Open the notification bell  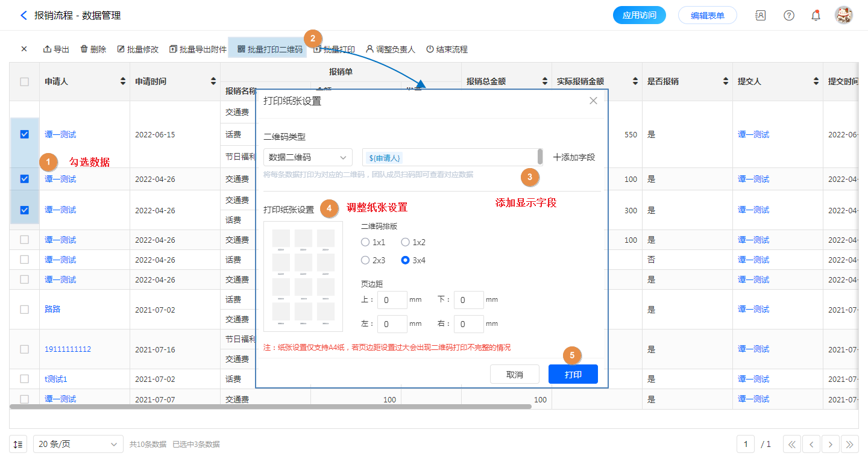(x=816, y=16)
